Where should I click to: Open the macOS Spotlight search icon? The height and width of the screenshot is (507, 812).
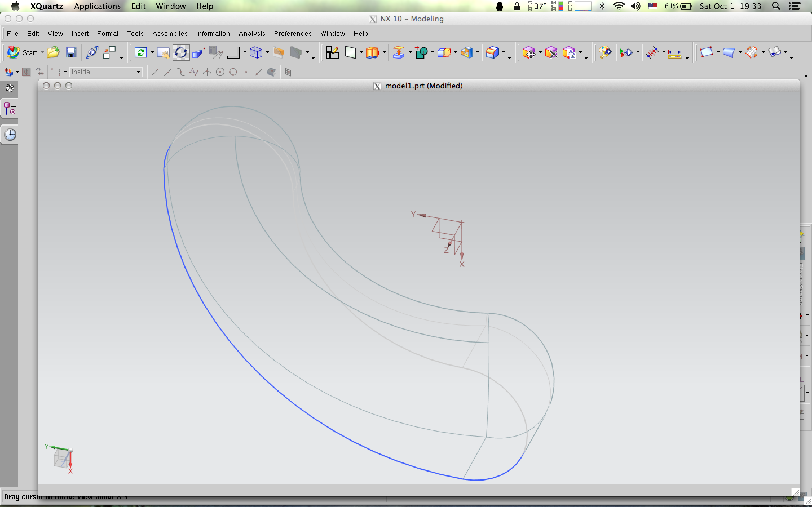click(775, 6)
